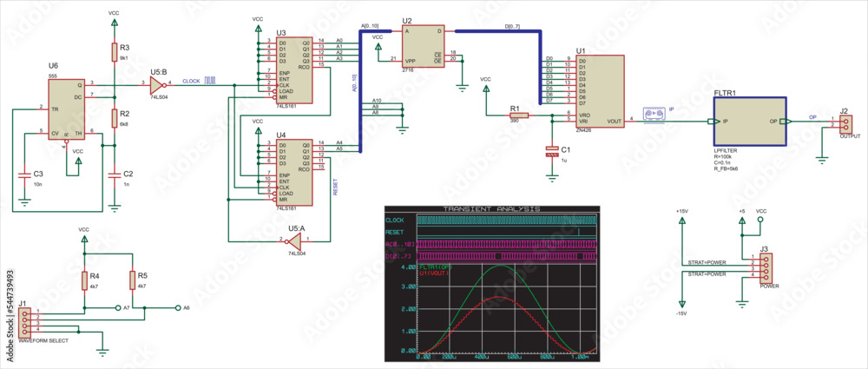The height and width of the screenshot is (369, 868).
Task: Click the vertical RESET net label
Action: tap(337, 188)
